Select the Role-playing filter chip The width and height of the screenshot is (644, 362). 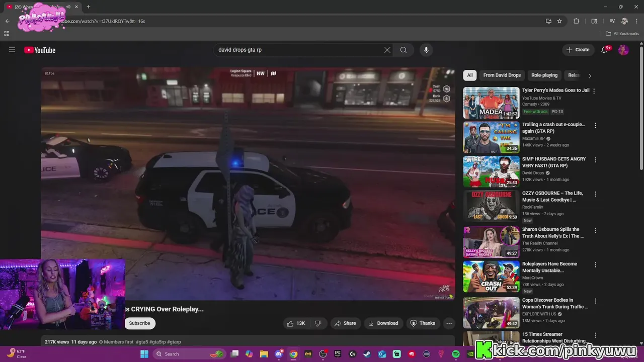tap(544, 75)
